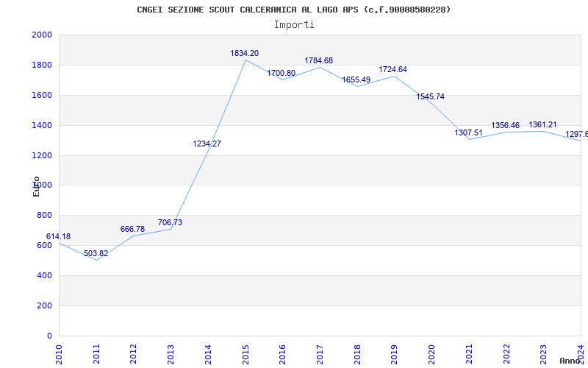Select the 1361.21 data label
The width and height of the screenshot is (588, 368).
coord(542,125)
